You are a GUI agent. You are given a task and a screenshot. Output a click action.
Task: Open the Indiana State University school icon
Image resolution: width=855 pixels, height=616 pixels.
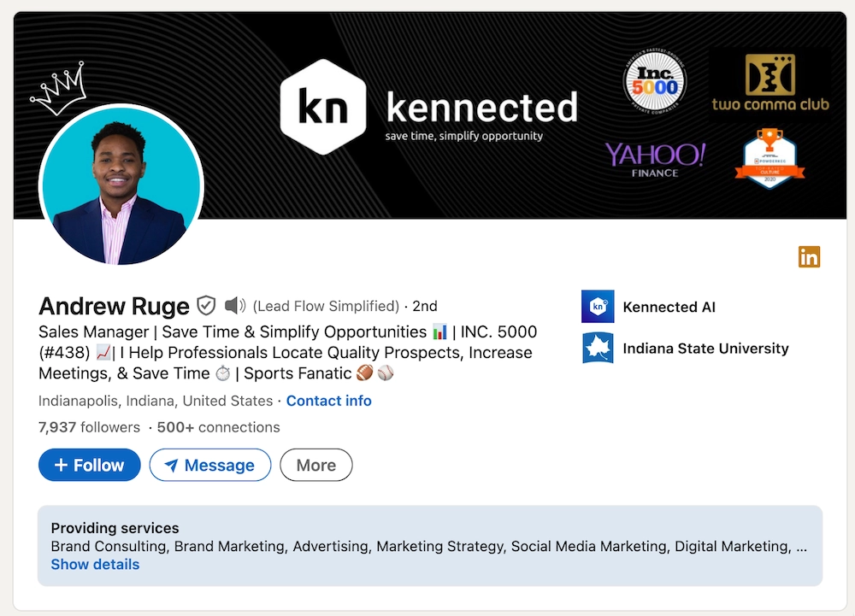click(597, 348)
